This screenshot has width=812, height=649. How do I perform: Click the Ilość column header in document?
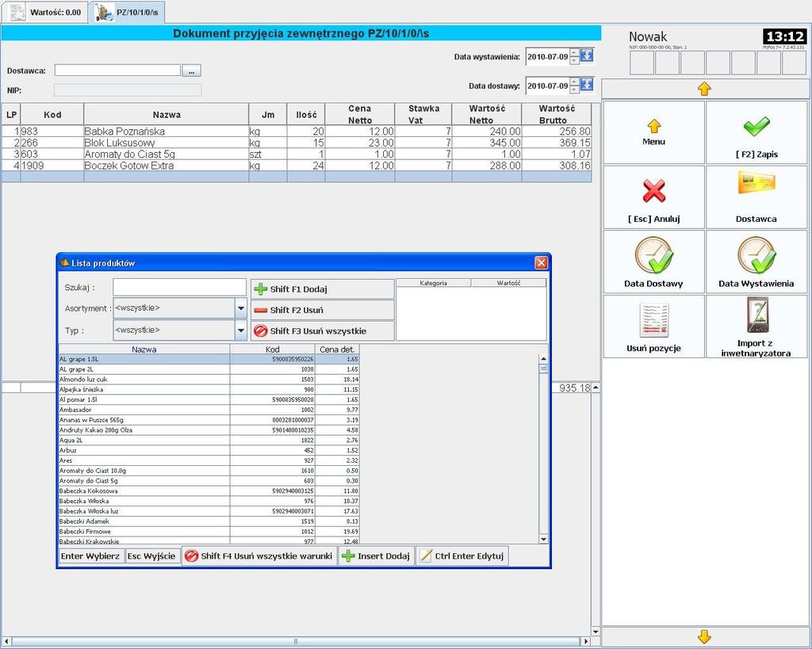[x=306, y=114]
